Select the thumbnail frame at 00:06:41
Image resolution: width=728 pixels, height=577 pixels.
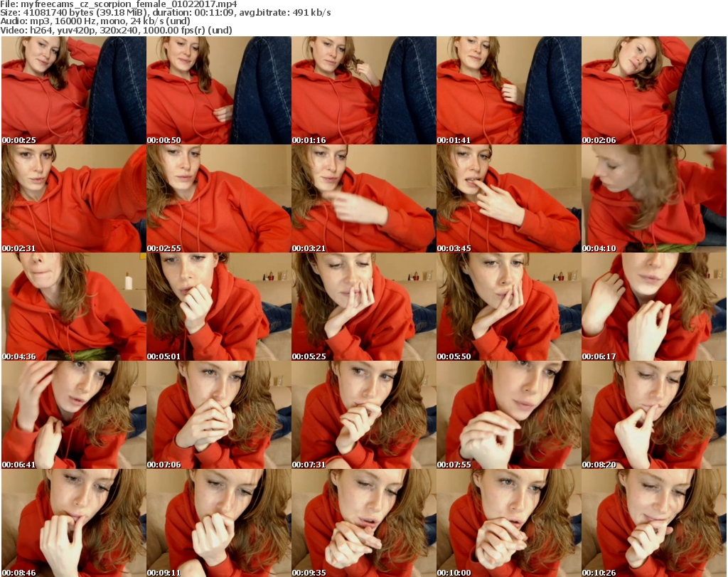pos(74,415)
